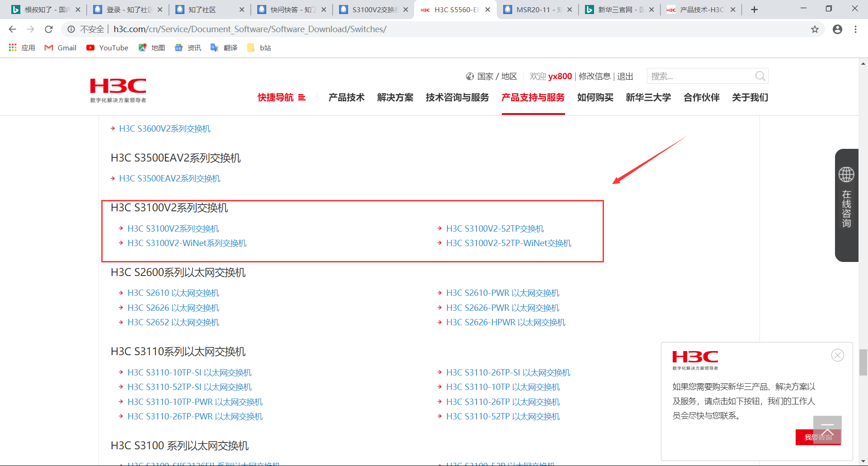Open the 技术咨询与服务 nav menu
Image resolution: width=868 pixels, height=466 pixels.
point(457,97)
